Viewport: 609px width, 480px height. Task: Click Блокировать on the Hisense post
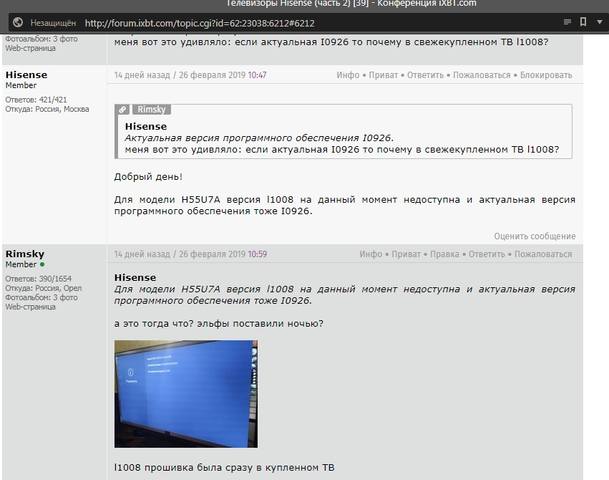click(546, 75)
